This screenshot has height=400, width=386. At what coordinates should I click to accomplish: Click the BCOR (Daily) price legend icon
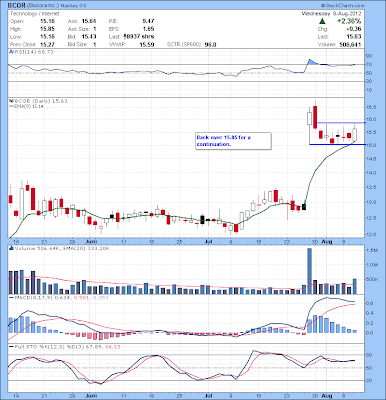(x=11, y=101)
